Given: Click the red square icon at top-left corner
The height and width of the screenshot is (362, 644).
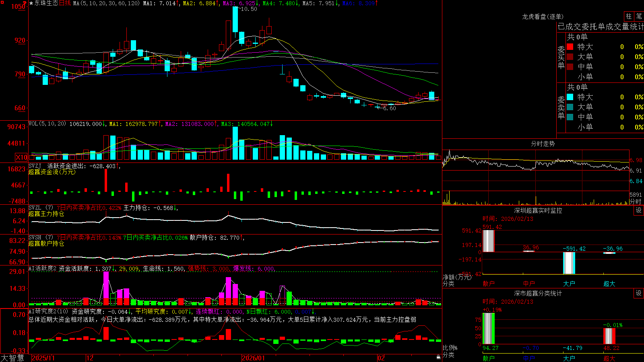Looking at the screenshot, I should [2, 3].
